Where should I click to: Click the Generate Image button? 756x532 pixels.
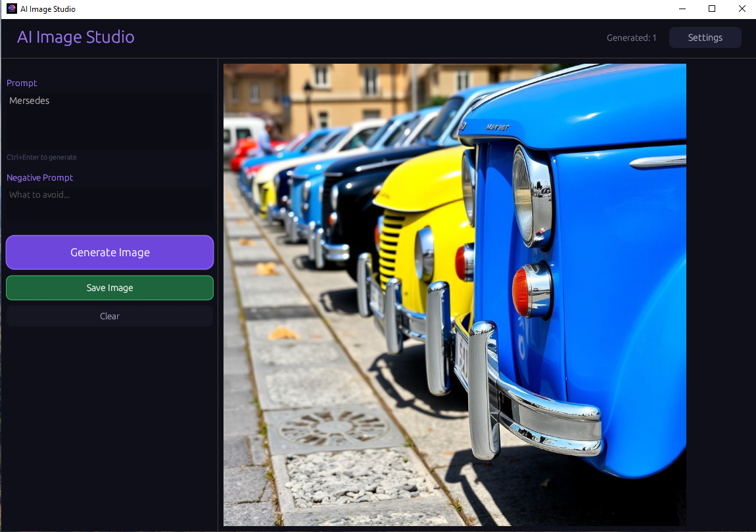pos(109,252)
